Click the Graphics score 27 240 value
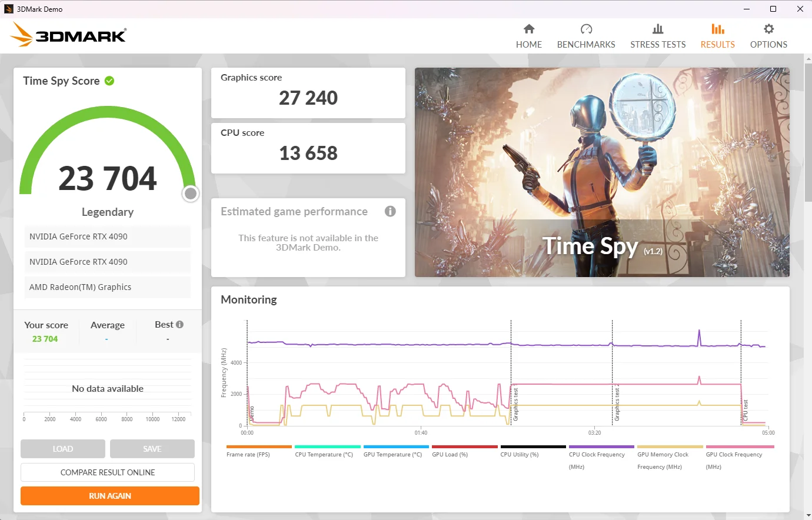Image resolution: width=812 pixels, height=520 pixels. [x=308, y=98]
